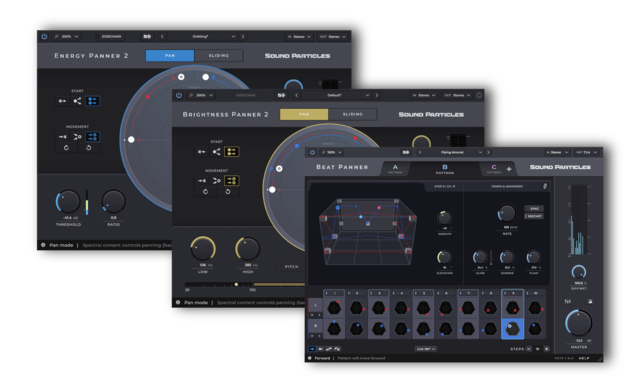The height and width of the screenshot is (377, 640).
Task: Go to previous preset in Brightness Panner
Action: point(296,95)
